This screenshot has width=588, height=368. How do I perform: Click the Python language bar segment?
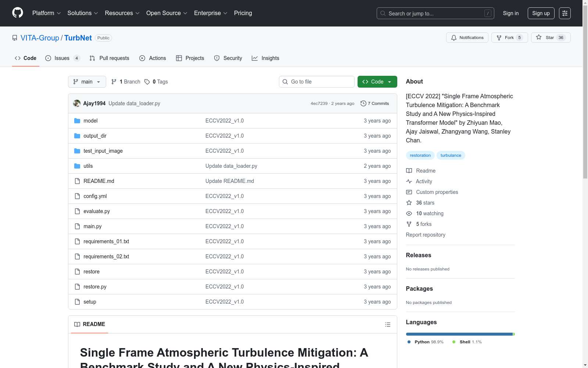[459, 334]
